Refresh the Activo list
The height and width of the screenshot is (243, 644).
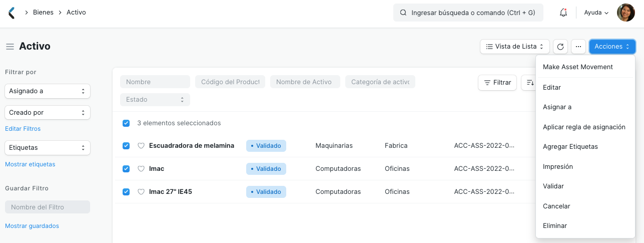point(560,47)
